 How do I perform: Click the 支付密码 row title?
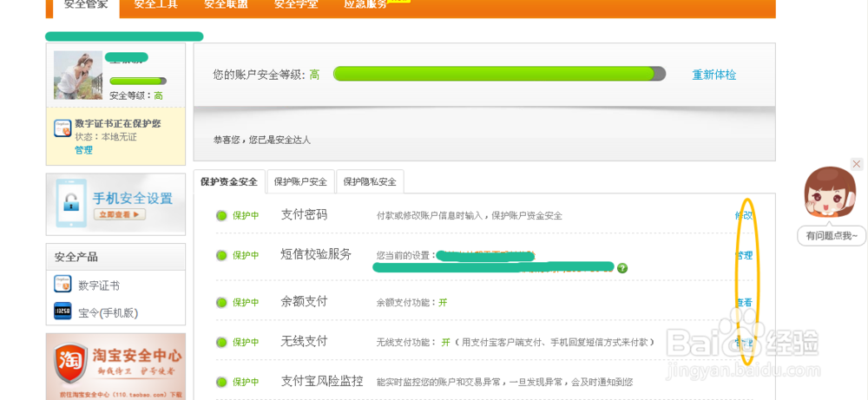pos(304,214)
